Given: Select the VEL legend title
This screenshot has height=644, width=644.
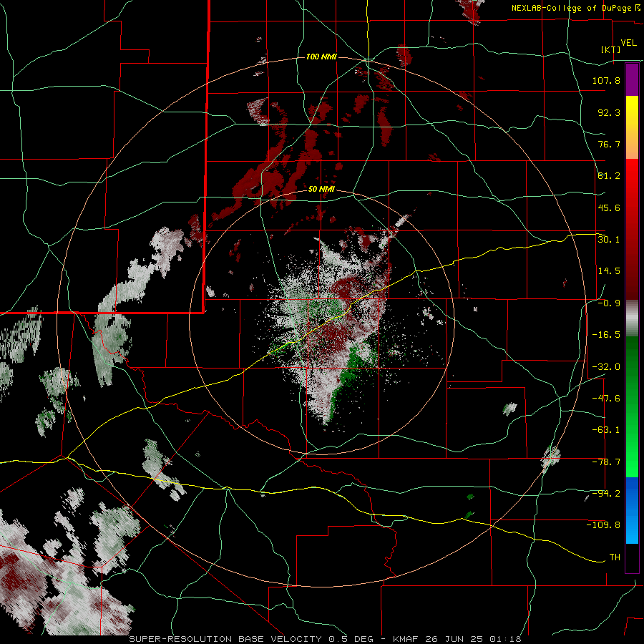Looking at the screenshot, I should click(x=628, y=43).
